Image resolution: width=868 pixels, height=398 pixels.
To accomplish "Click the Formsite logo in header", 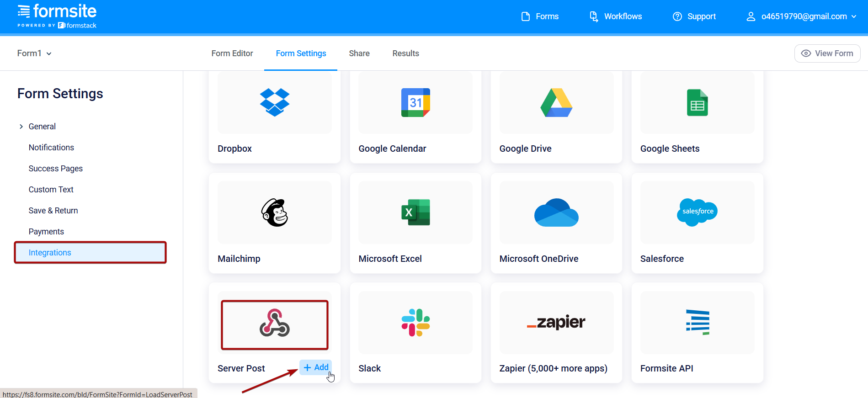I will coord(57,16).
